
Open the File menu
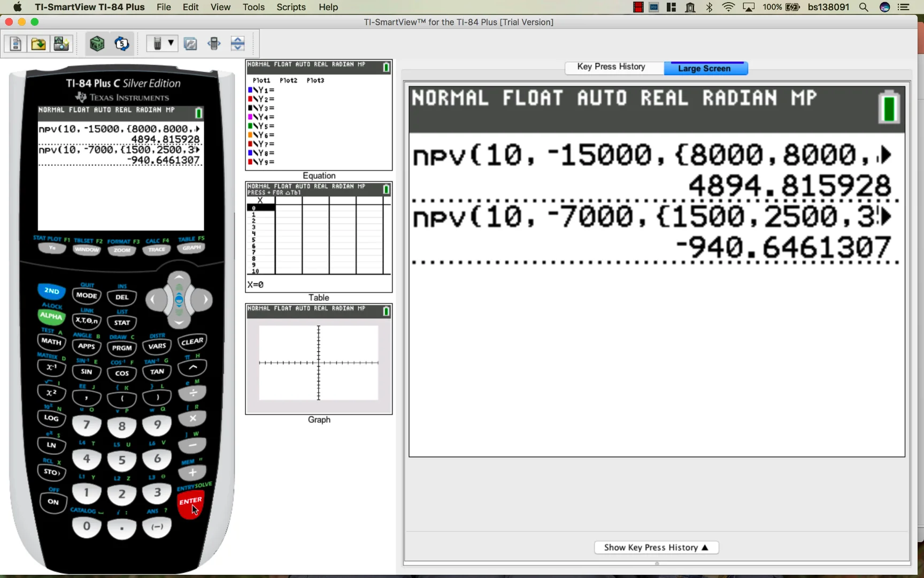pyautogui.click(x=164, y=7)
